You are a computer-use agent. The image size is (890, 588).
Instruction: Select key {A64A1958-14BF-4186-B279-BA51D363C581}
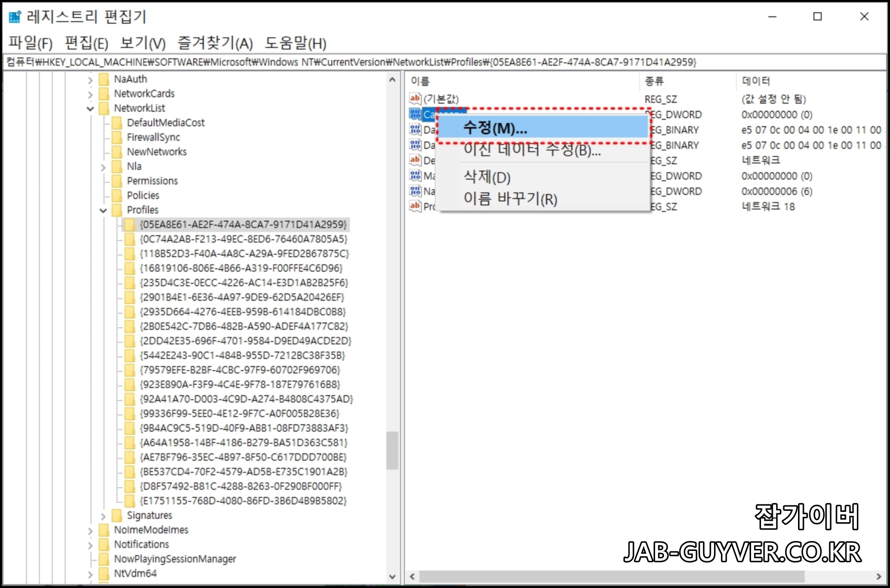(x=243, y=443)
